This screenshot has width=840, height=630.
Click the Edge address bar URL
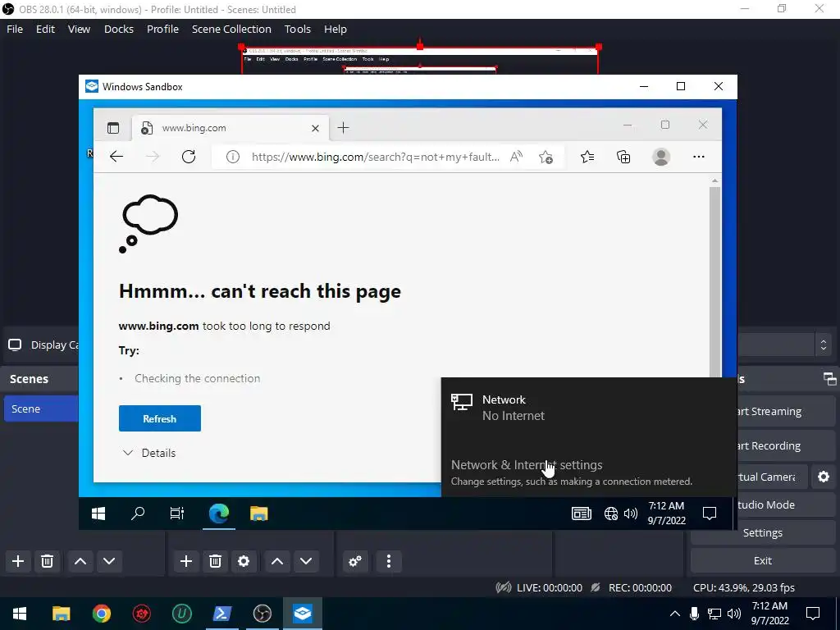(x=375, y=157)
